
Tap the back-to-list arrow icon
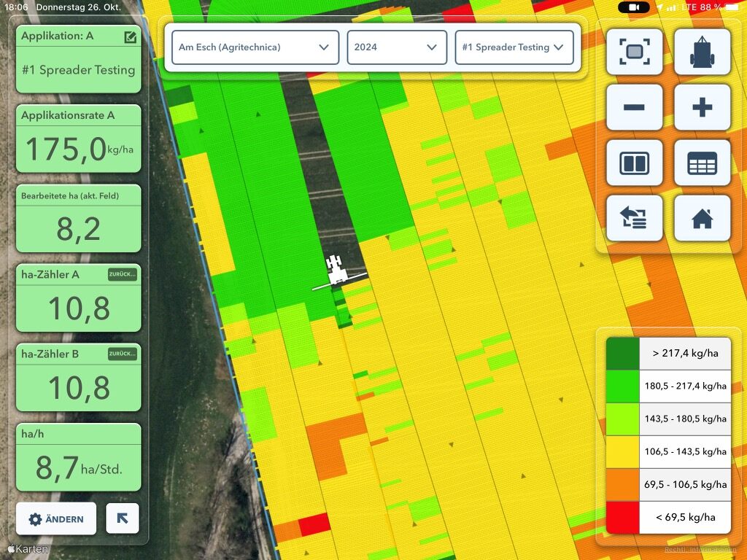click(x=634, y=218)
